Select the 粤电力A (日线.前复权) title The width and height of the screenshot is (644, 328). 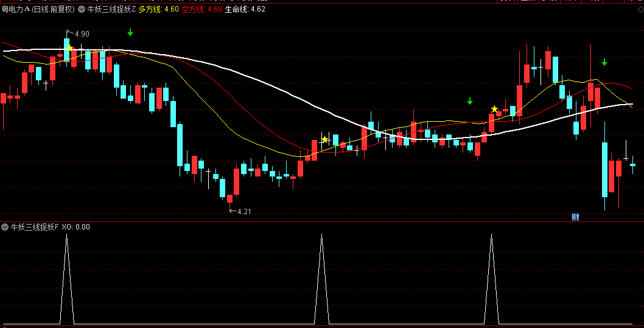click(x=38, y=10)
